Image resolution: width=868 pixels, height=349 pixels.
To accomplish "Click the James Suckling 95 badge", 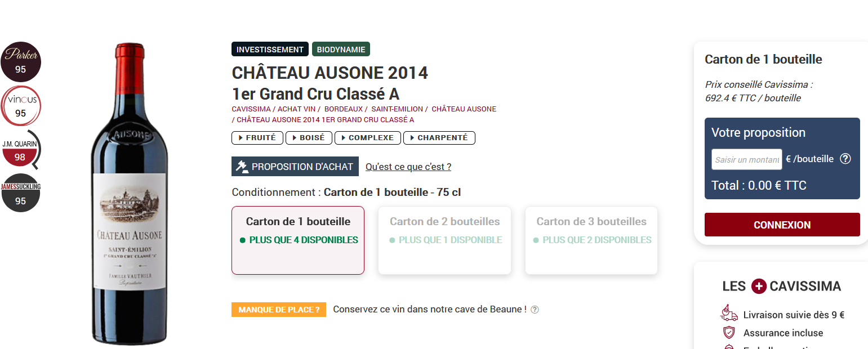I will [21, 193].
